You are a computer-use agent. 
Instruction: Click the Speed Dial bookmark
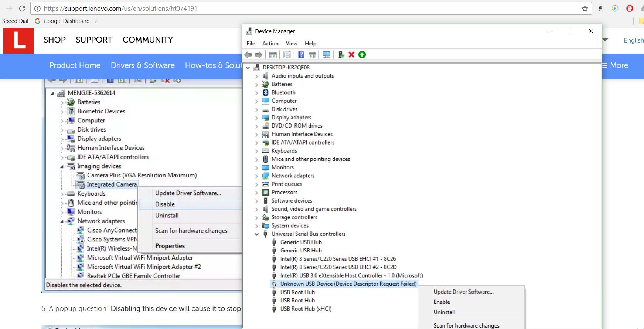coord(15,21)
